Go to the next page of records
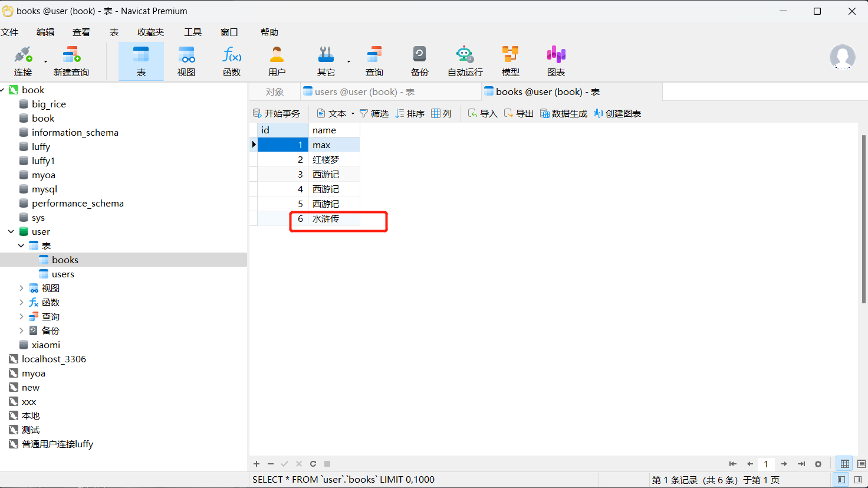Viewport: 868px width, 488px height. coord(784,464)
